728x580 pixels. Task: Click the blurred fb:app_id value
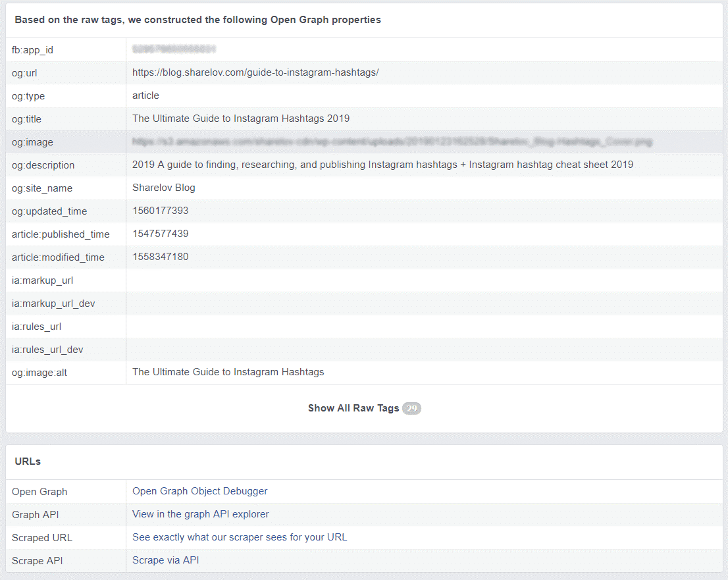tap(174, 49)
